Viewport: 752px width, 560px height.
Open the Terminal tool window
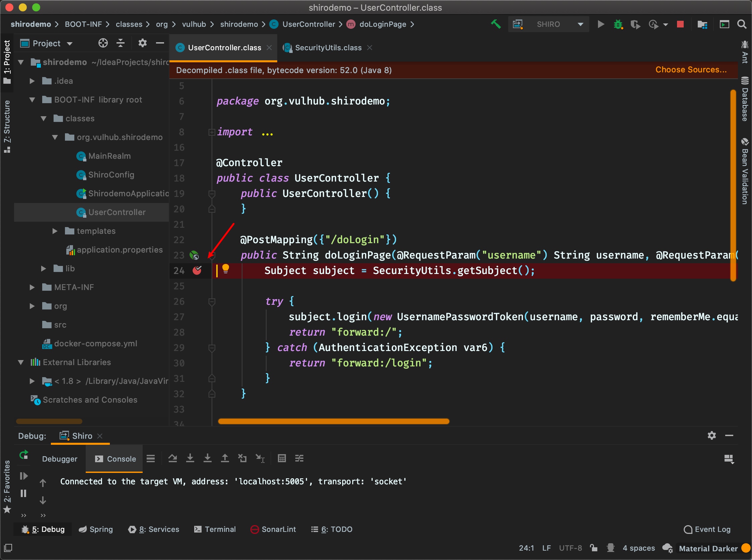pyautogui.click(x=215, y=529)
